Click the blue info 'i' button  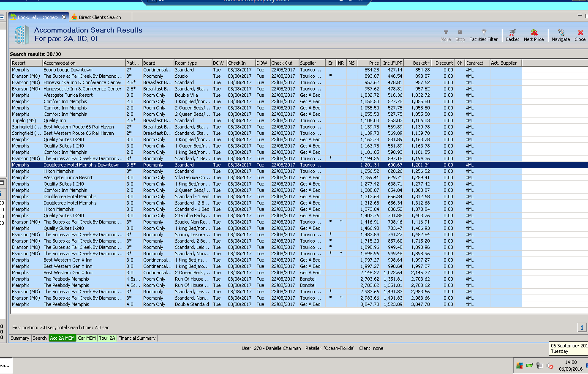[x=582, y=328]
